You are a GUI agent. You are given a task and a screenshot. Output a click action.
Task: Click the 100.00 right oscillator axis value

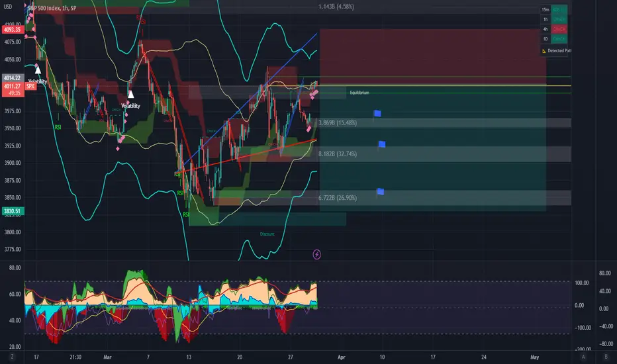click(x=582, y=283)
